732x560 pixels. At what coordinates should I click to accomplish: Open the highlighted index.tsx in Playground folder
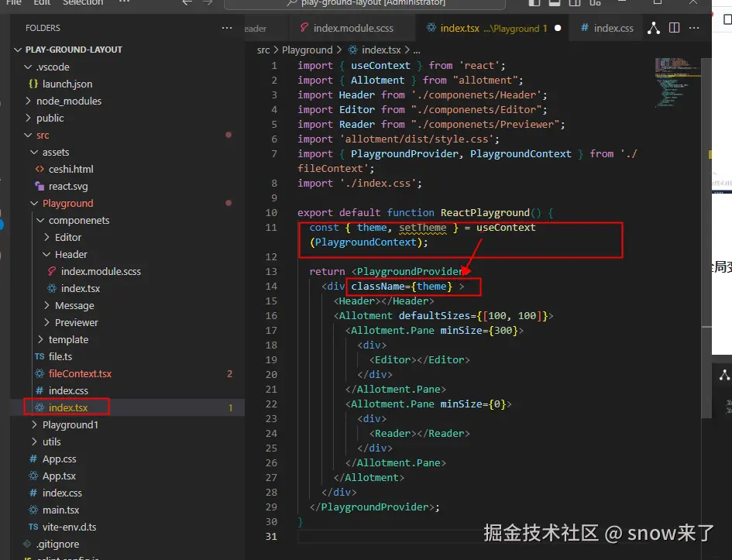point(128,407)
